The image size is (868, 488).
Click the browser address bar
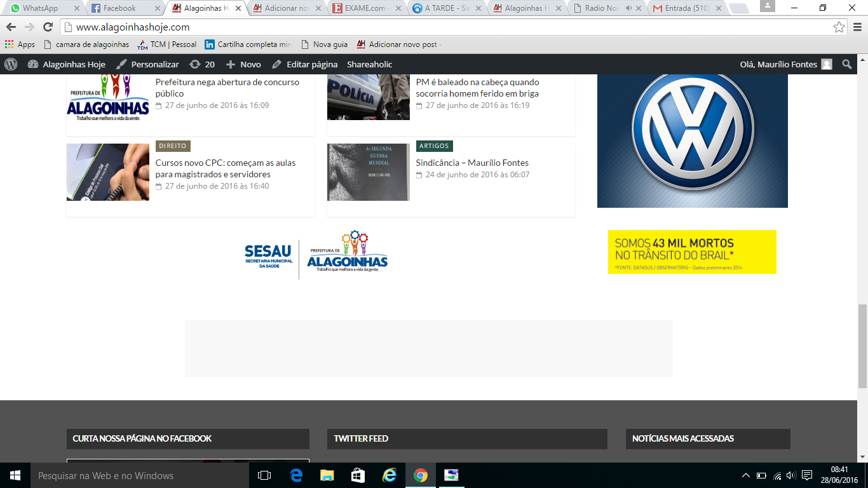445,27
